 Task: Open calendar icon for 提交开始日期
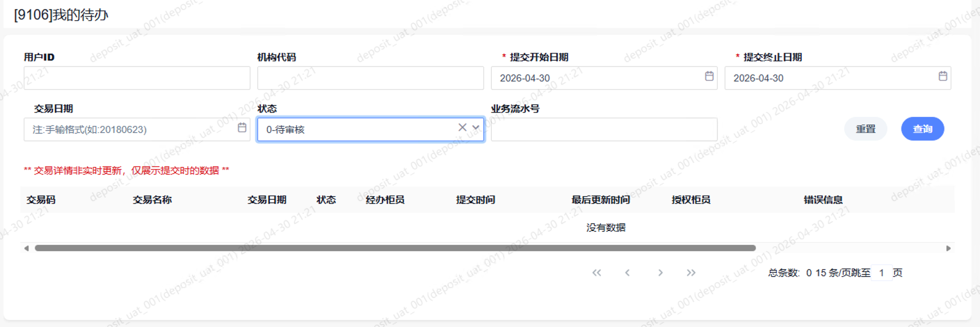coord(709,77)
